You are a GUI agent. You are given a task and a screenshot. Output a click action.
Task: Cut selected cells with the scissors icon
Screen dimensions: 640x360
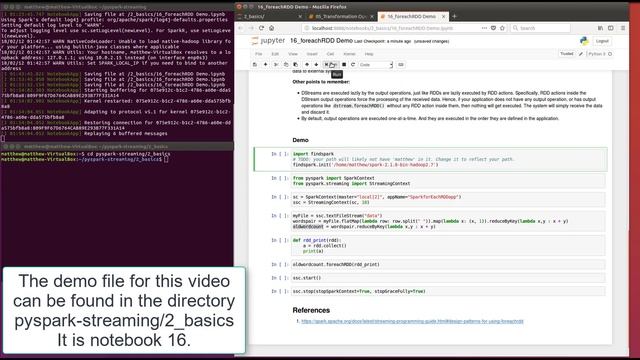click(x=276, y=64)
